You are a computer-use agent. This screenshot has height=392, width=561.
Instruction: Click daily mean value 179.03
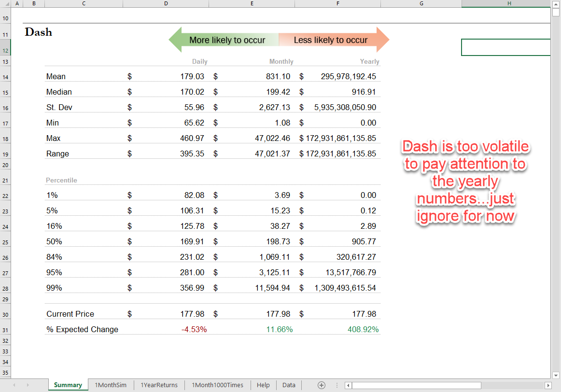pyautogui.click(x=192, y=77)
